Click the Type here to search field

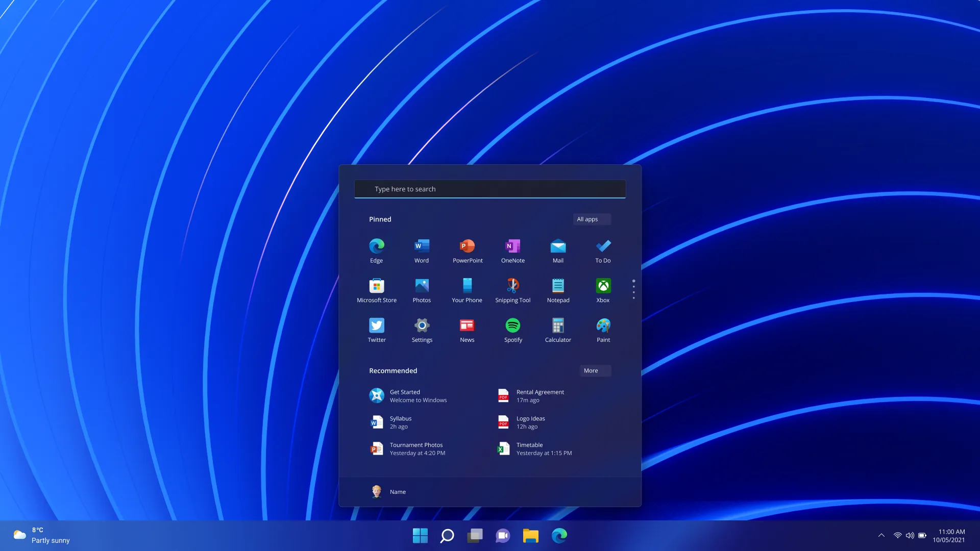[490, 189]
